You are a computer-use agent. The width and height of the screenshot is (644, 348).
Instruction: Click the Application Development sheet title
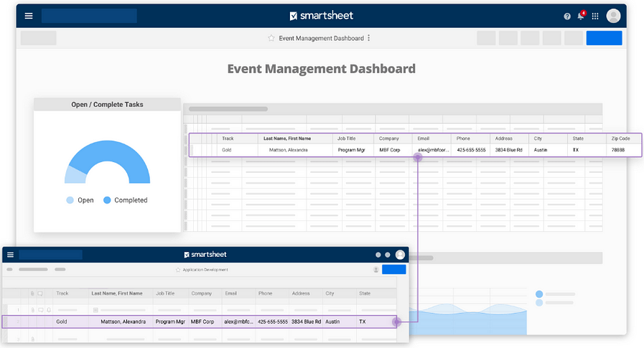[205, 270]
